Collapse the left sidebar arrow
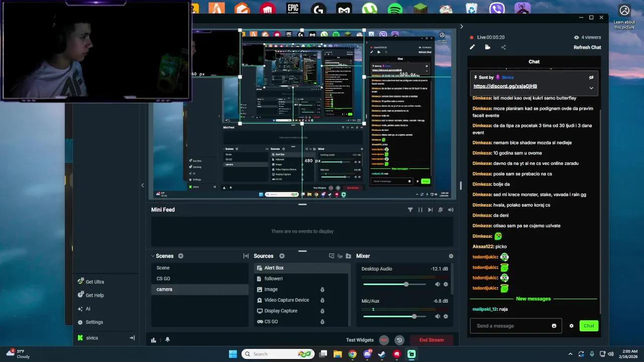 142,185
